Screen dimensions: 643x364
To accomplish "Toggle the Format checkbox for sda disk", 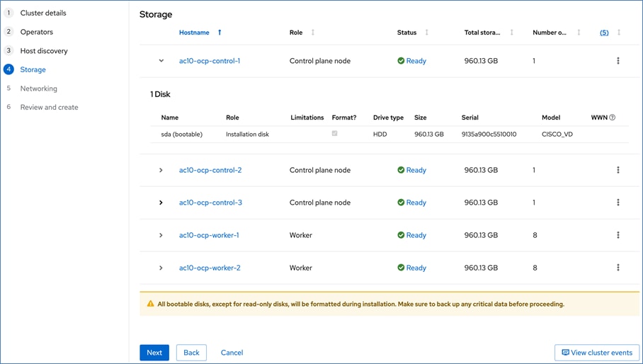I will coord(335,133).
